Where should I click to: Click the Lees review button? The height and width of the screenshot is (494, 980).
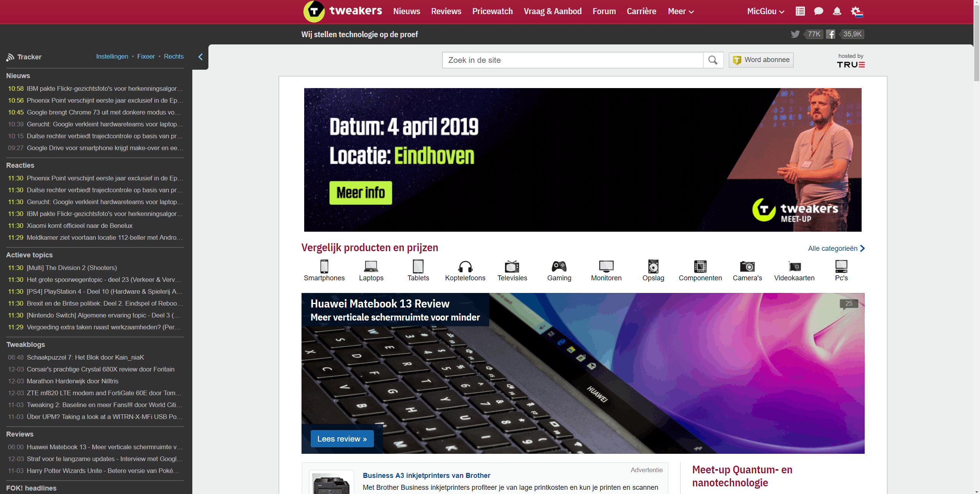[342, 439]
